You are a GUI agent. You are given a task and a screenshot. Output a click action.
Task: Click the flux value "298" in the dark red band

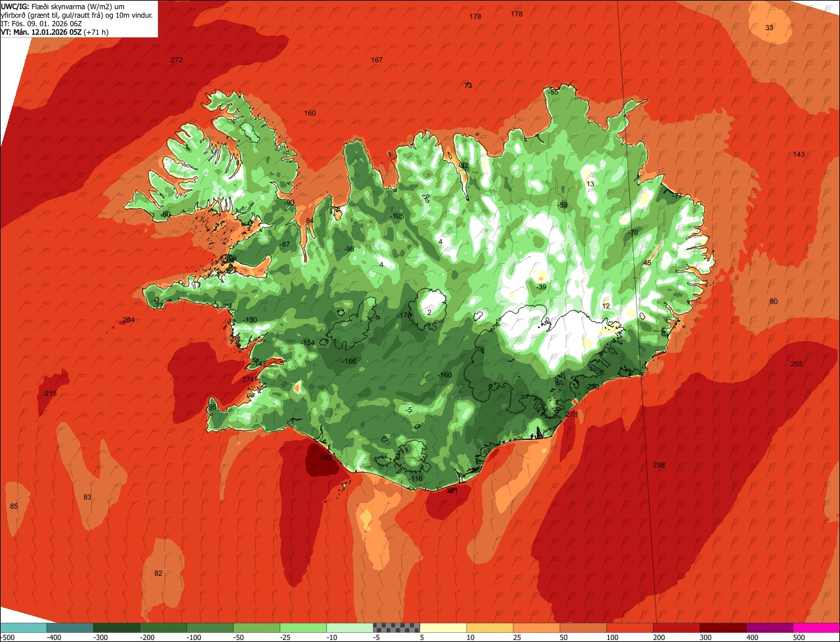pyautogui.click(x=659, y=465)
